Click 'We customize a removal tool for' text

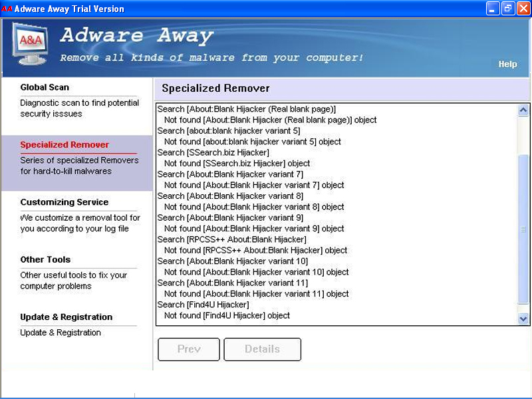(x=80, y=217)
